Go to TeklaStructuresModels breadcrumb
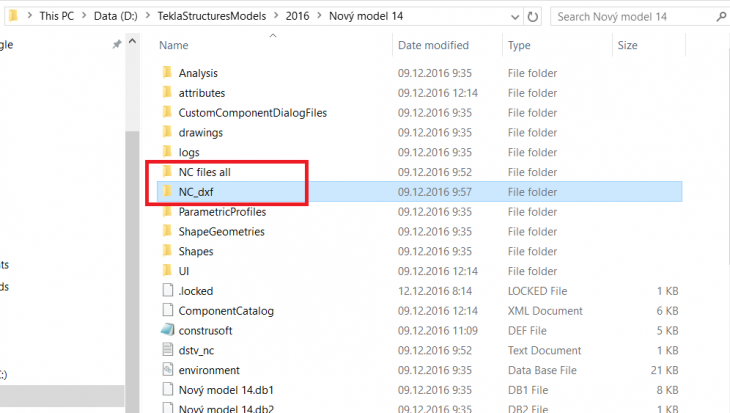730x413 pixels. point(212,16)
